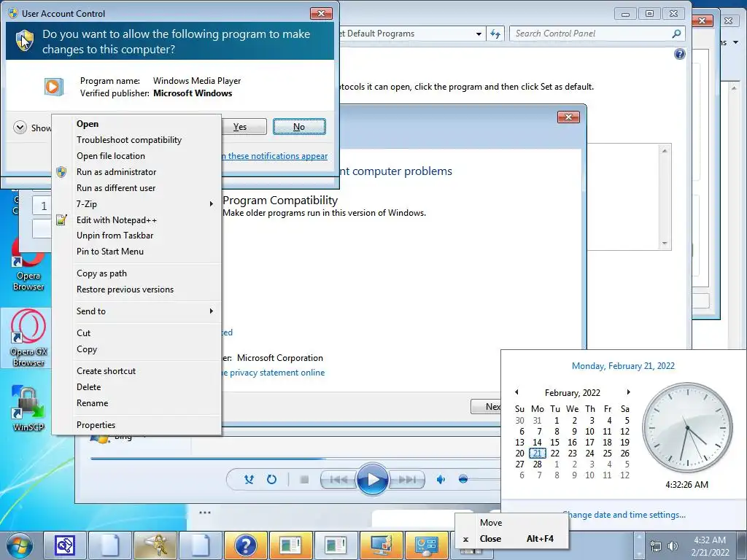Click the down arrow of the programs list scrollbar
Image resolution: width=747 pixels, height=560 pixels.
click(665, 244)
